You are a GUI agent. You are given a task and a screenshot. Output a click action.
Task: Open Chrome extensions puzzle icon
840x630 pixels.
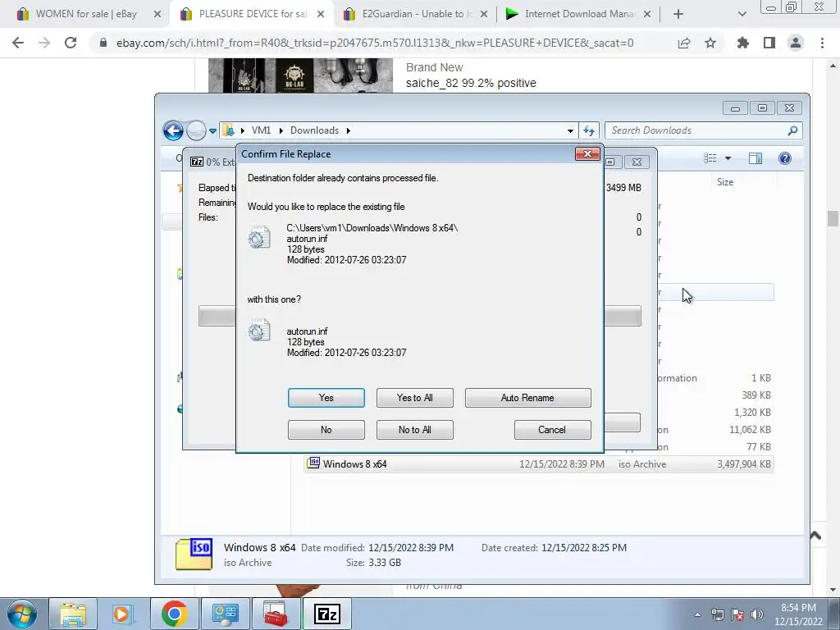(743, 43)
